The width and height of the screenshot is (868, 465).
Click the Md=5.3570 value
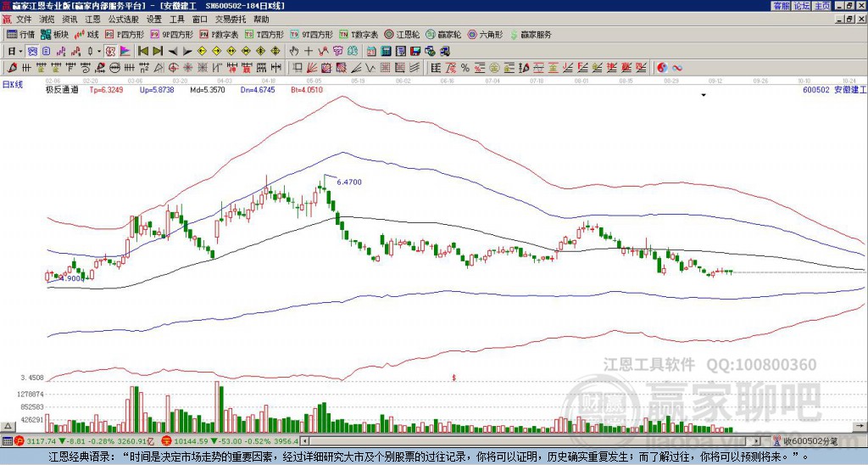tap(208, 90)
